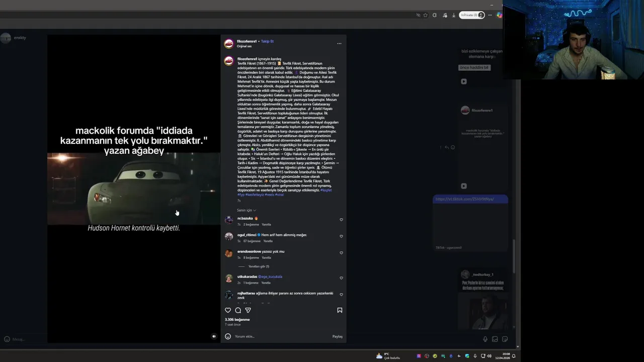Show the 67 beğenme likes on ogul_ritimci's comment
Image resolution: width=644 pixels, height=362 pixels.
252,241
